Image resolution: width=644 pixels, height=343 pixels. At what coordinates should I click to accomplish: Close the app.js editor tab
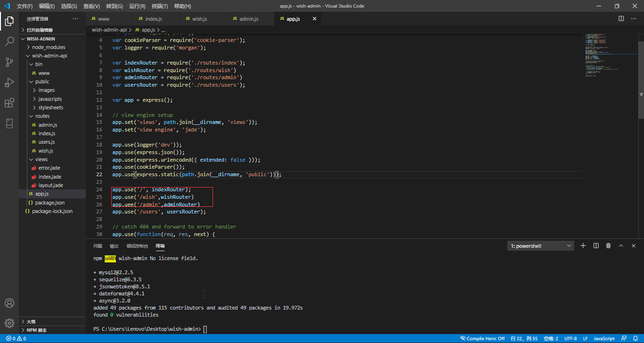[x=314, y=19]
